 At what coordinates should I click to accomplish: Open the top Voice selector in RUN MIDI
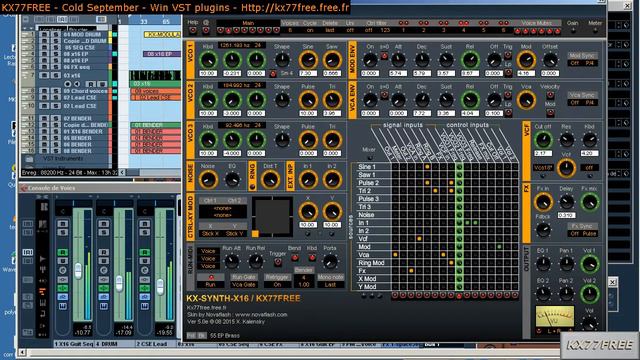pyautogui.click(x=208, y=251)
